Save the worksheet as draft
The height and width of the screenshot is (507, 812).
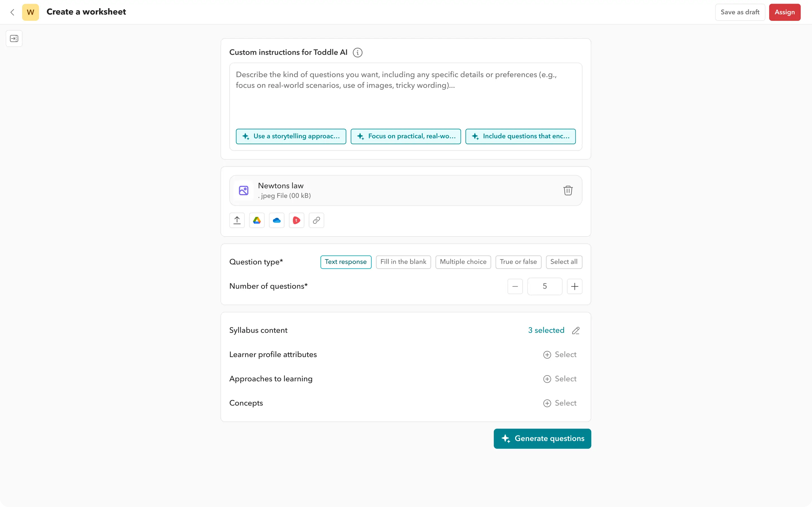[740, 12]
